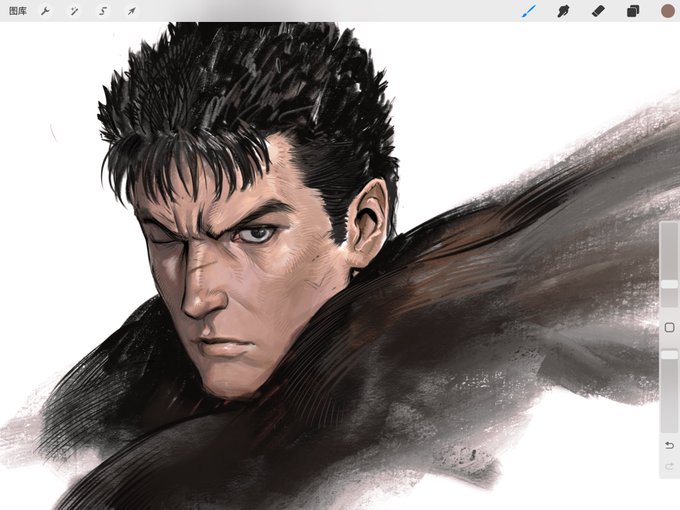Image resolution: width=680 pixels, height=510 pixels.
Task: Activate the Selection tool
Action: pos(103,11)
